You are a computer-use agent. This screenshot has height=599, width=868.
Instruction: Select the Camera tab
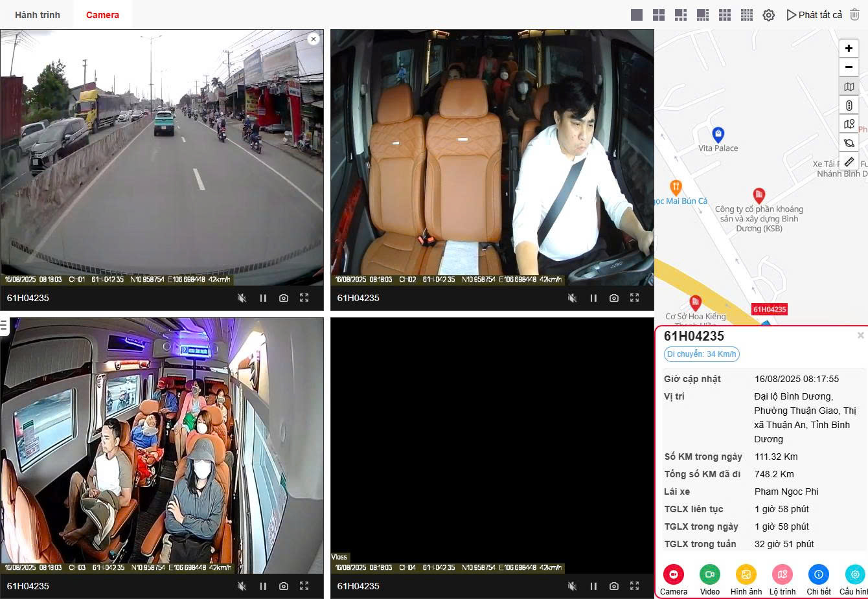point(102,14)
